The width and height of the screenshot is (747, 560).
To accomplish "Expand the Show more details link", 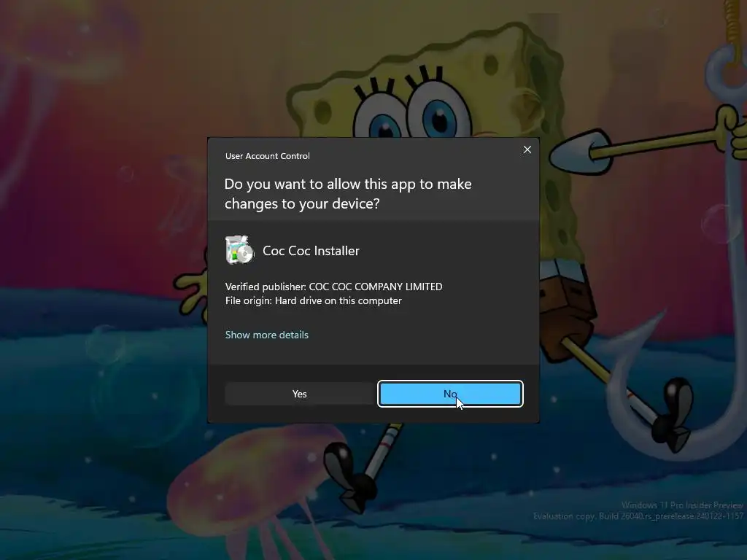I will [x=267, y=335].
